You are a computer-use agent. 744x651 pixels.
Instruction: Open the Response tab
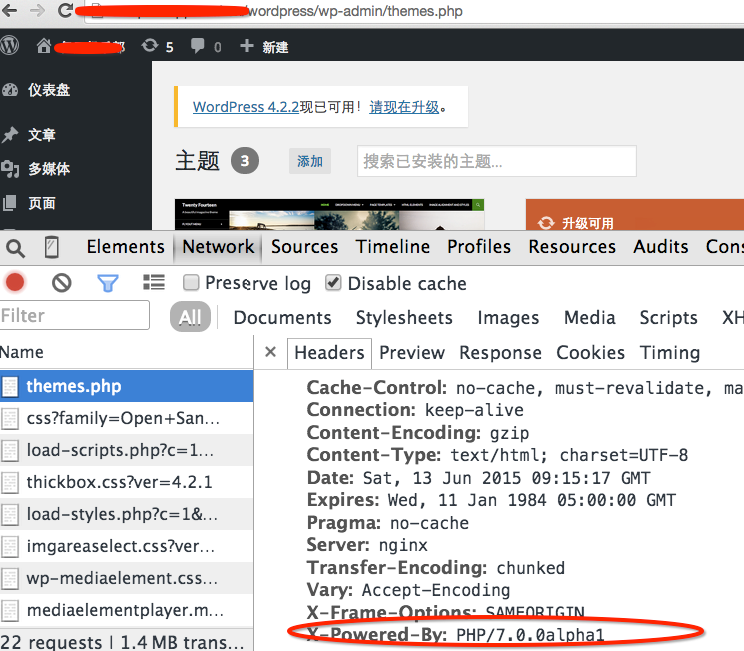coord(500,353)
